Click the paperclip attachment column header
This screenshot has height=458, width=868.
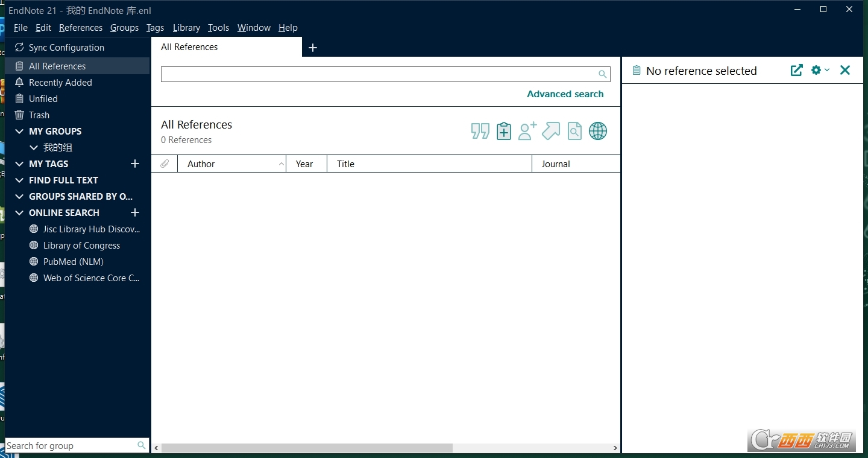pyautogui.click(x=165, y=164)
